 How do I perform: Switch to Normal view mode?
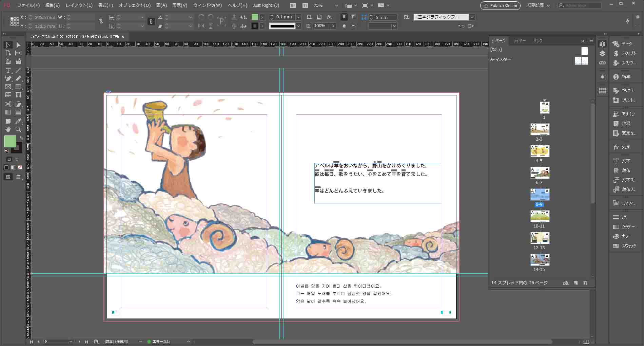[8, 177]
